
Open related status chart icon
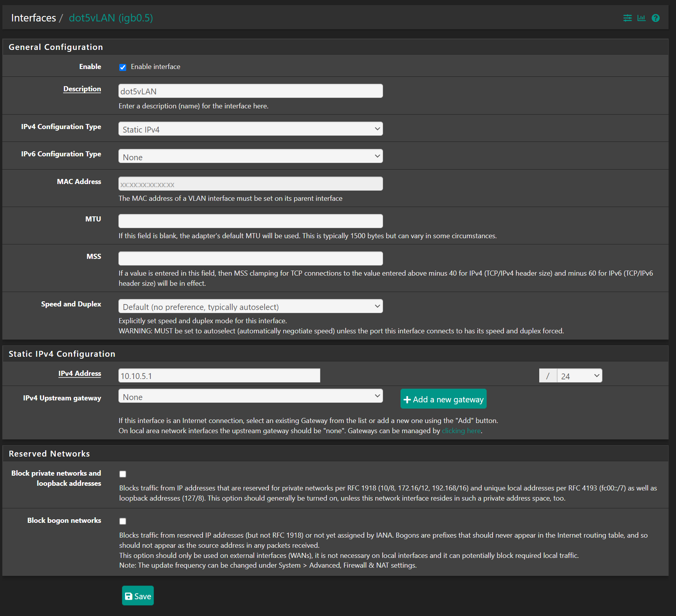[641, 18]
